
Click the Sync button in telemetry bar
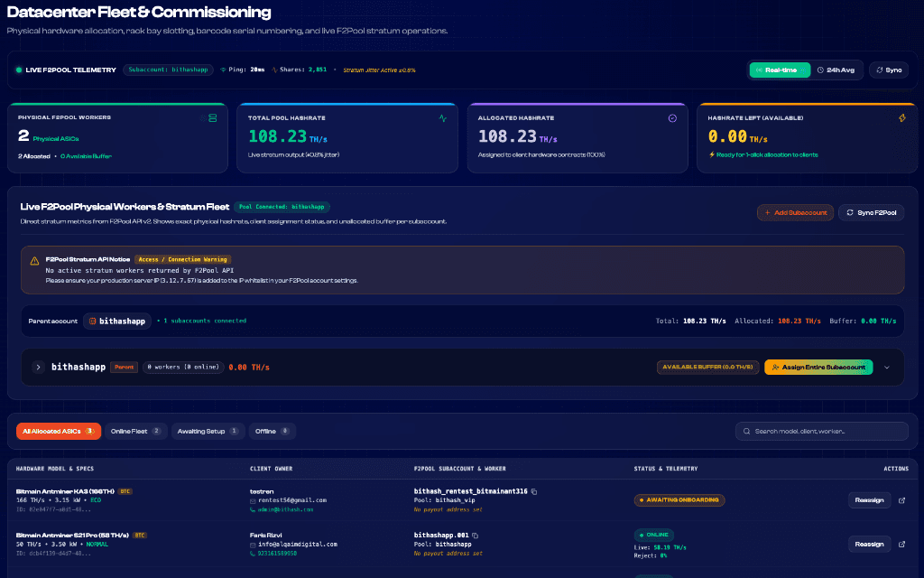point(889,70)
